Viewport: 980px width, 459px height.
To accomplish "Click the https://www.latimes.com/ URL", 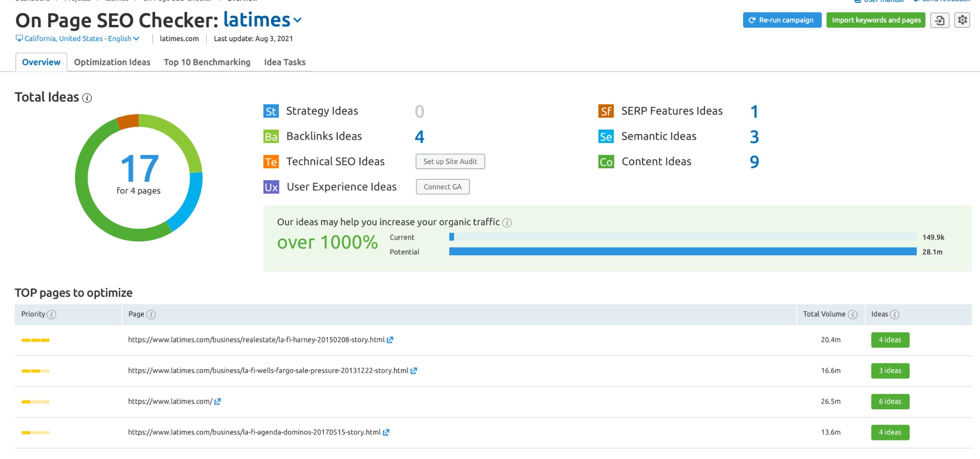I will point(170,402).
